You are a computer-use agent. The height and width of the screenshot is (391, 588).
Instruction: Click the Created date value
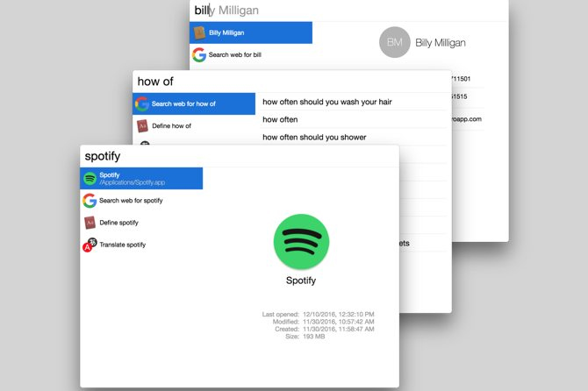(x=339, y=330)
